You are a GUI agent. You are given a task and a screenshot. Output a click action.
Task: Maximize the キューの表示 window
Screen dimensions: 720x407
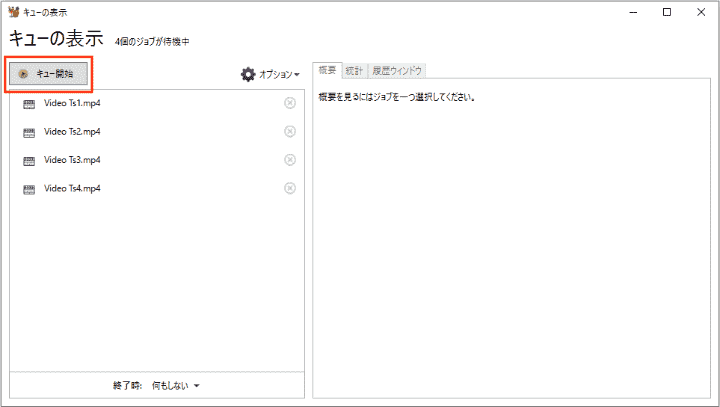(666, 13)
